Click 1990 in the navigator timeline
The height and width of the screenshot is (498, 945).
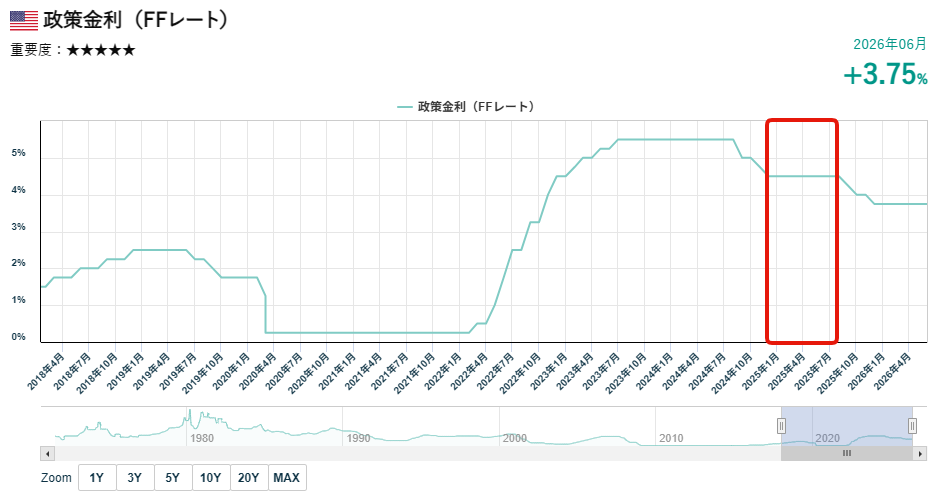tap(358, 438)
